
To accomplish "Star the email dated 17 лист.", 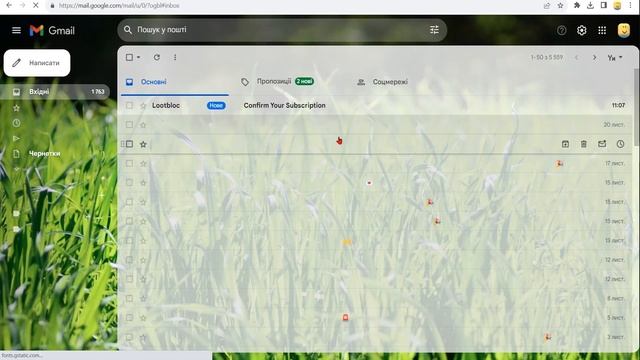I will pyautogui.click(x=143, y=163).
